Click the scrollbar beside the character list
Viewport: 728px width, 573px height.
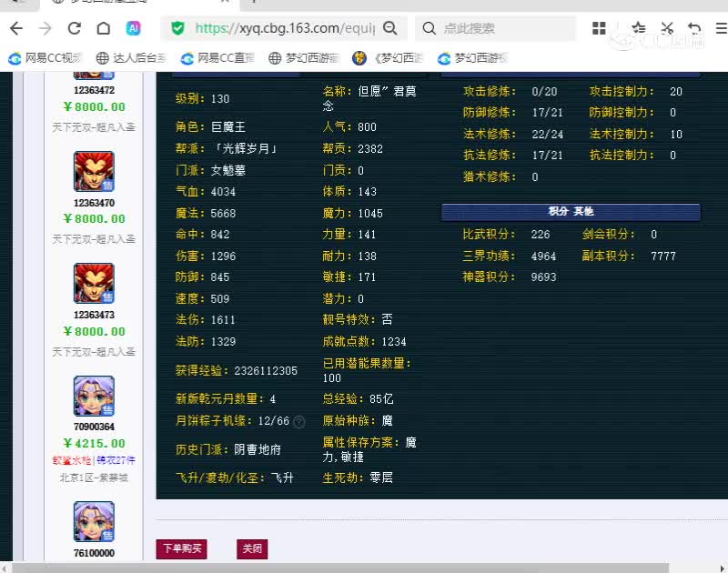point(148,273)
